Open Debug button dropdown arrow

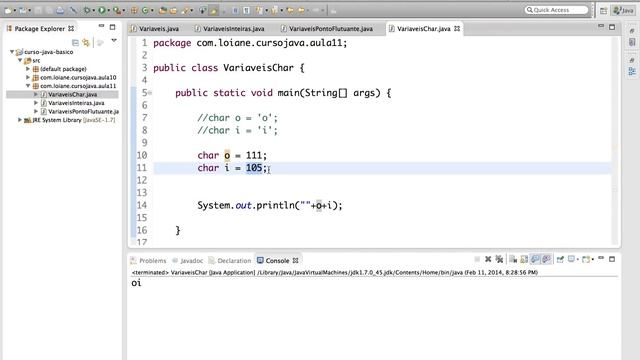point(93,10)
